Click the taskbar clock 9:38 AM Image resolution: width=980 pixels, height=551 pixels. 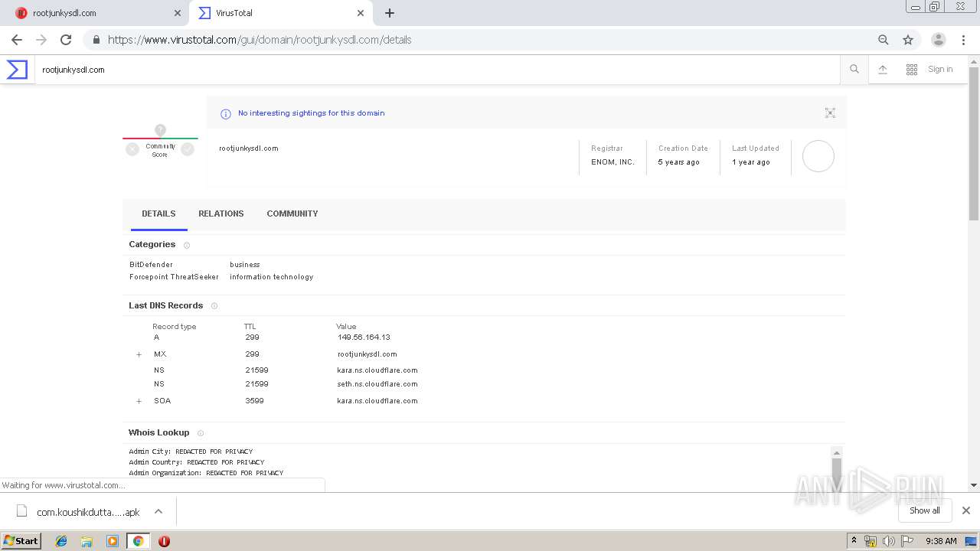[941, 541]
